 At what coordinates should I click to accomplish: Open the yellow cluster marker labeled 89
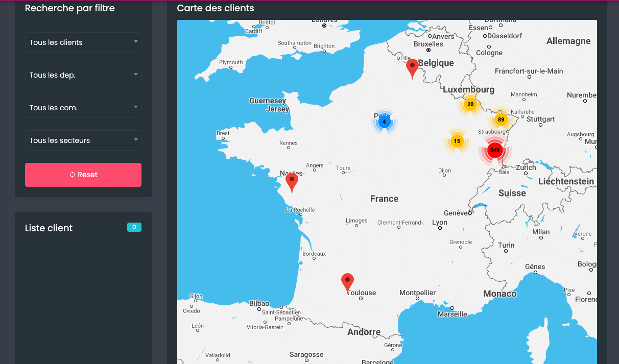coord(501,120)
